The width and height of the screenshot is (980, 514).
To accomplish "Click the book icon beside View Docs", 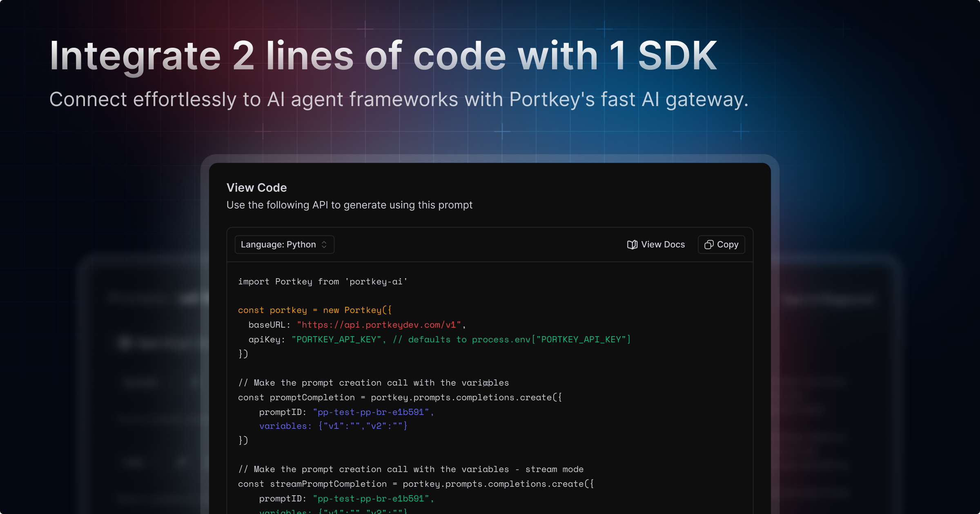I will [x=632, y=244].
